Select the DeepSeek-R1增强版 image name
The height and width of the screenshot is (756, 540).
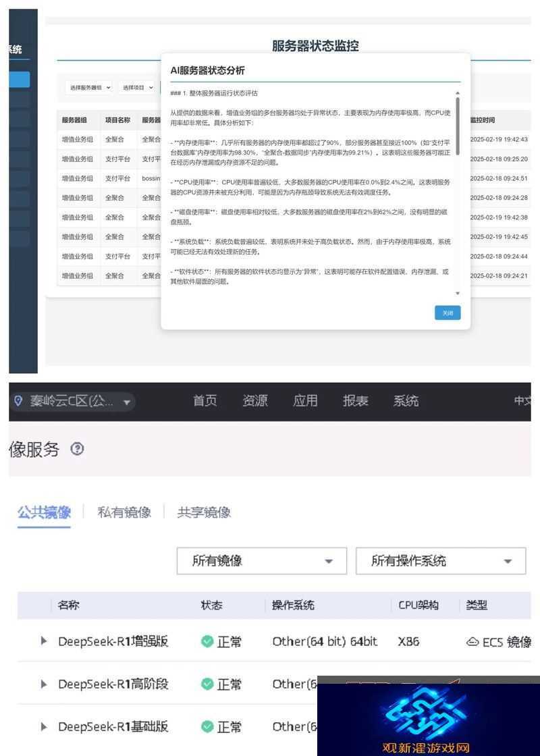click(113, 641)
